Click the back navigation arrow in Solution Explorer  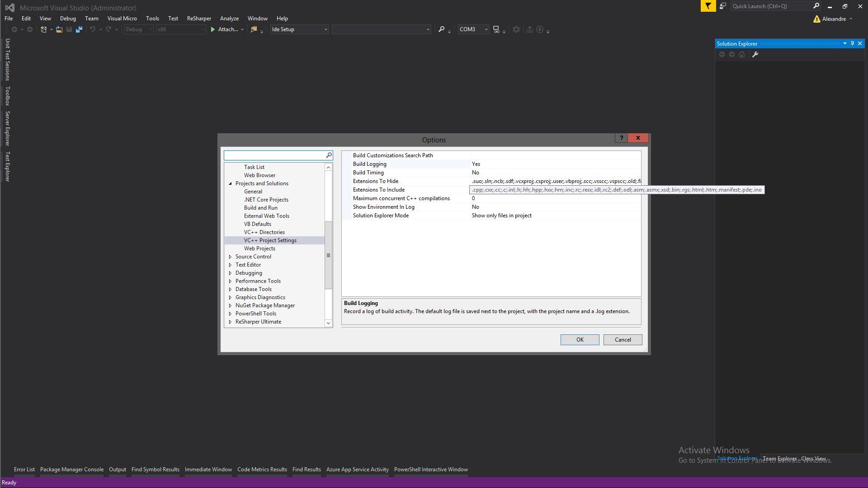722,54
